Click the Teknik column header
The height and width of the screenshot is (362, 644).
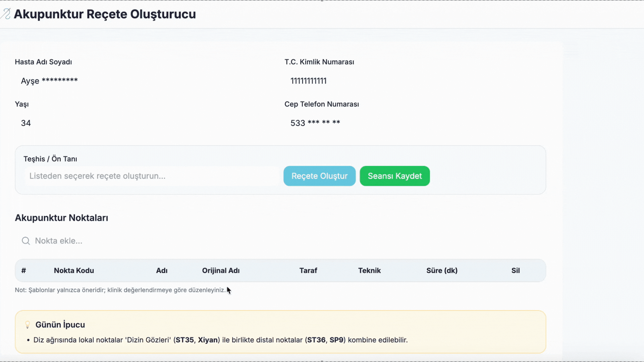click(x=369, y=270)
